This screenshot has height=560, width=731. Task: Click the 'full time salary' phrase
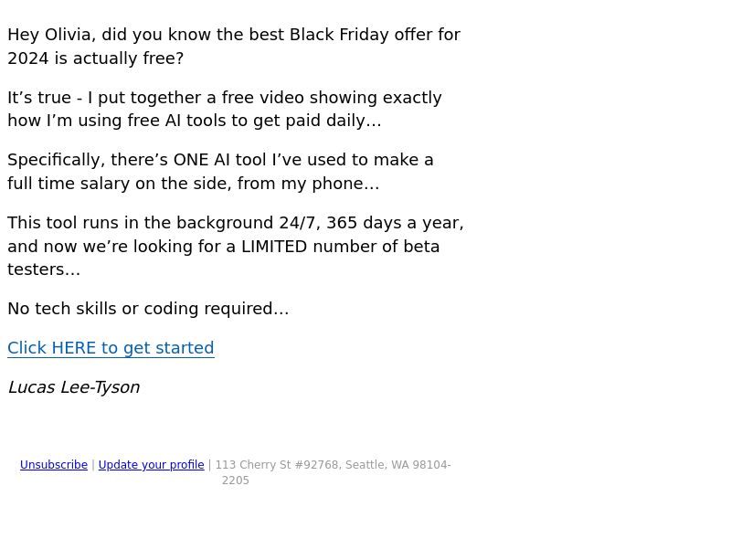point(69,184)
